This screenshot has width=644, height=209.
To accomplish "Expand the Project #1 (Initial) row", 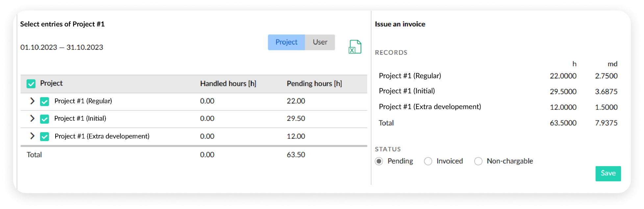I will (32, 118).
